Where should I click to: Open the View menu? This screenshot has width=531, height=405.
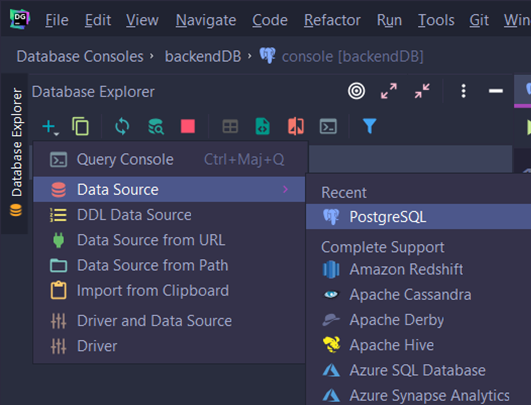pyautogui.click(x=142, y=20)
